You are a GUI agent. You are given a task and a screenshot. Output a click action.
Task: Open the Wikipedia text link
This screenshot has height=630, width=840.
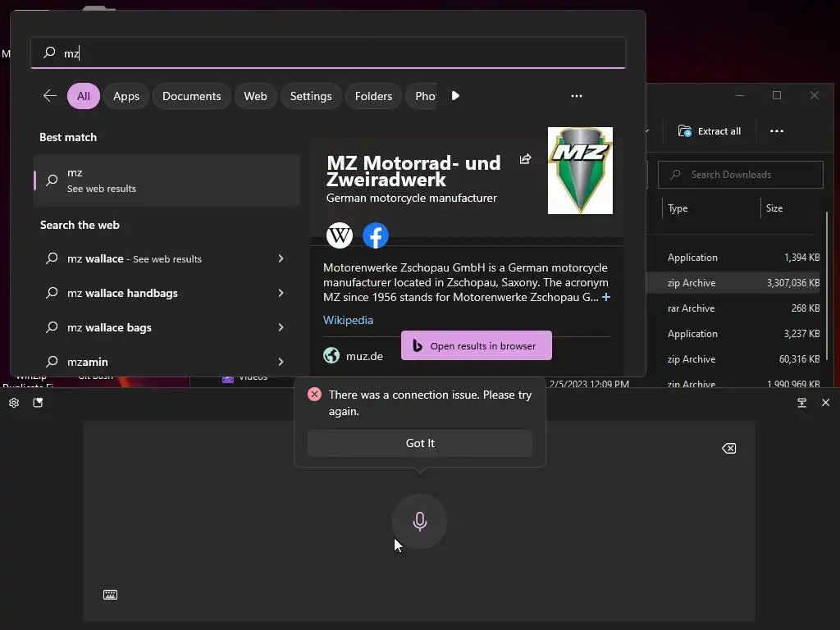[x=348, y=321]
